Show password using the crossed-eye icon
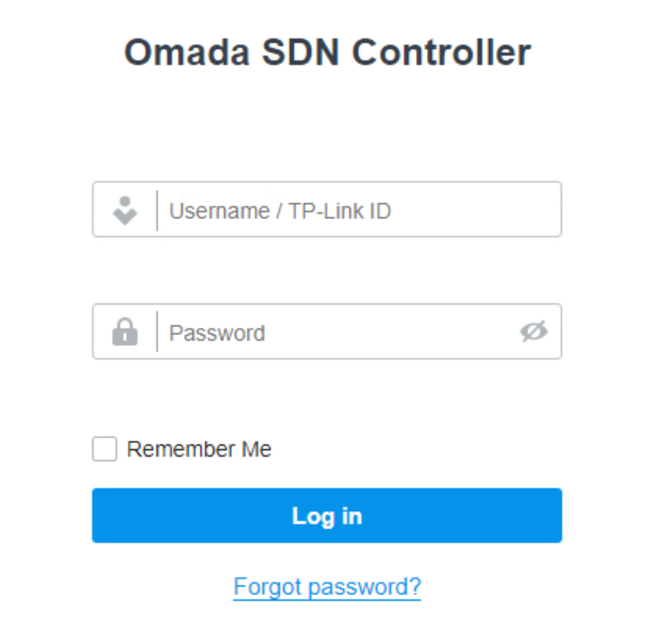657x644 pixels. (533, 332)
